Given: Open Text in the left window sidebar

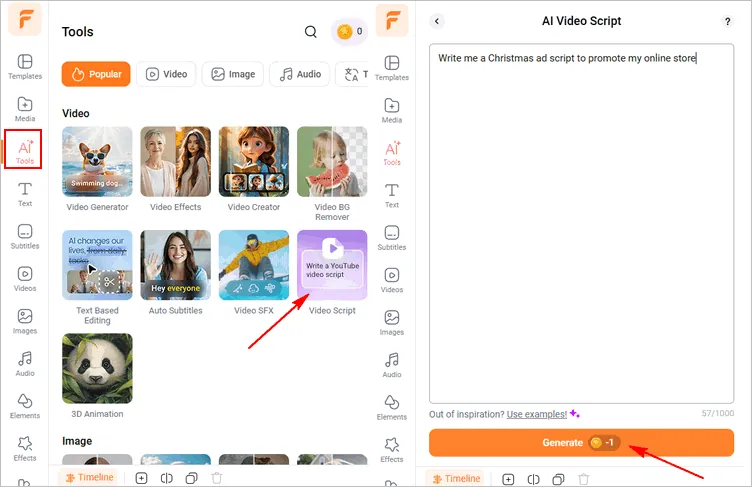Looking at the screenshot, I should 25,194.
